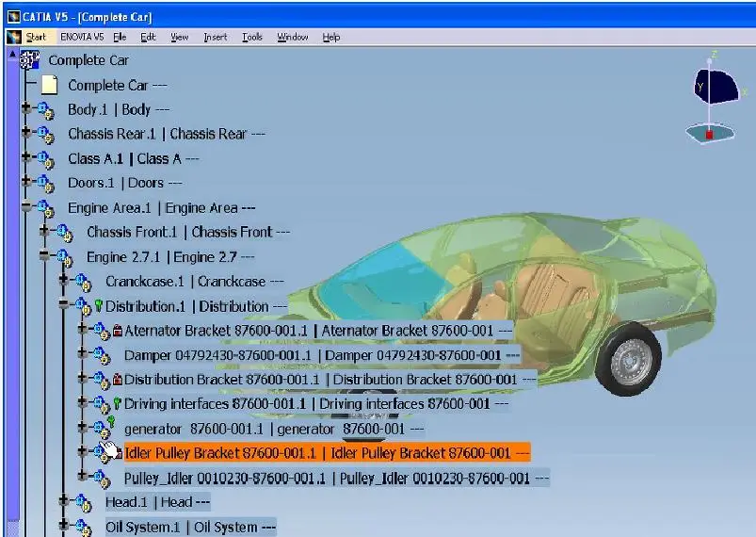Click the Engine Area.1 product gear icon
This screenshot has height=537, width=756.
coord(46,209)
